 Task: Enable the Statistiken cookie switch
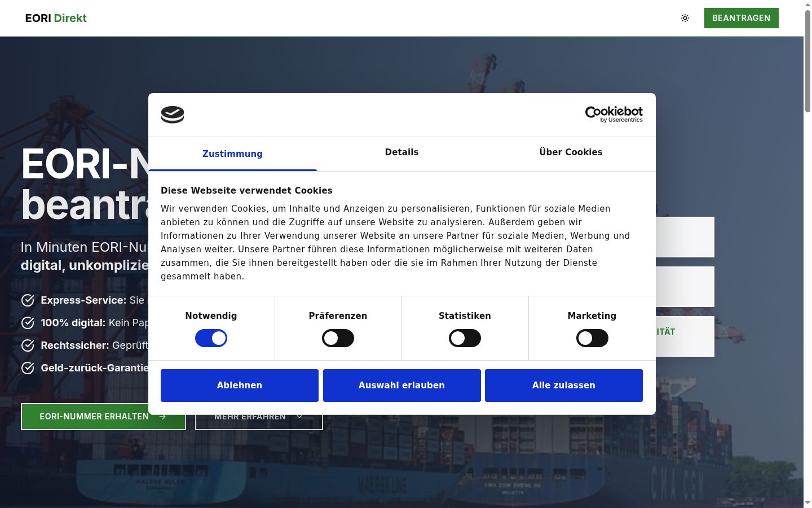pos(465,338)
